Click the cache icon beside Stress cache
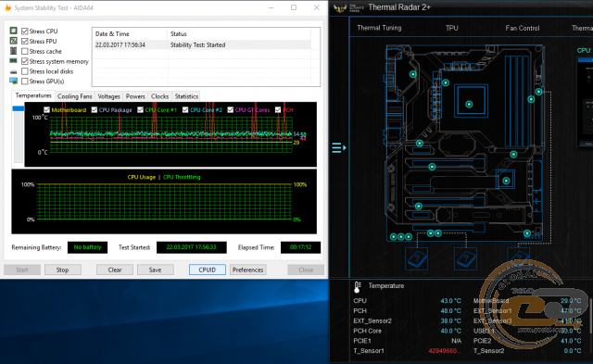This screenshot has height=364, width=593. pos(14,51)
